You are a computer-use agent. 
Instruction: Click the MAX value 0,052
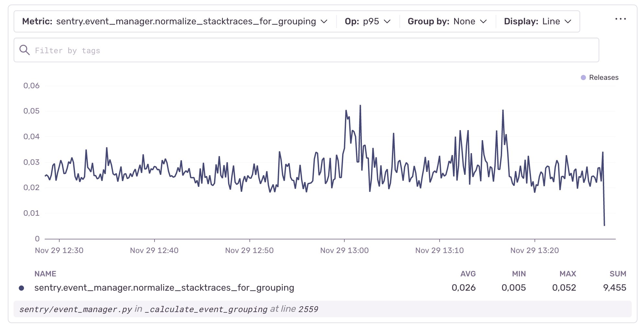(x=564, y=288)
